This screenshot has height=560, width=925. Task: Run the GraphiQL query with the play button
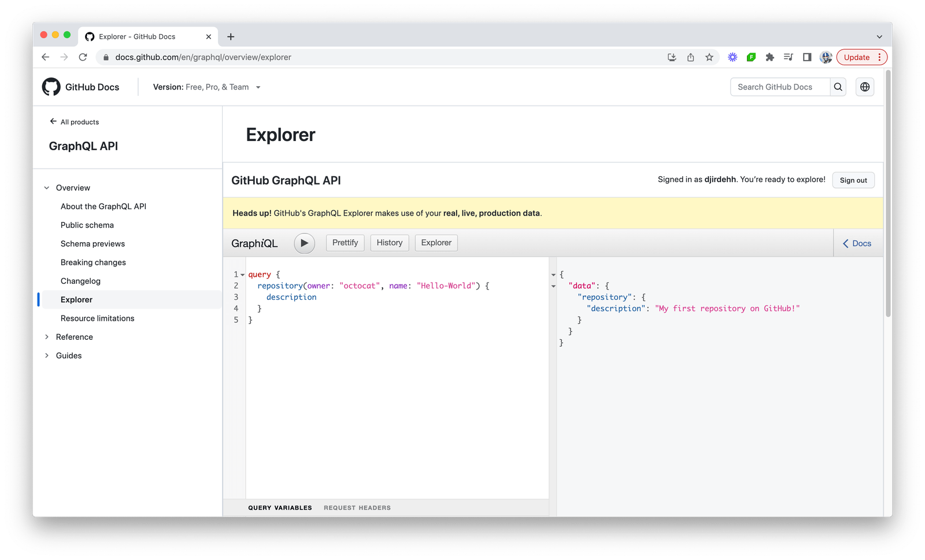[305, 243]
